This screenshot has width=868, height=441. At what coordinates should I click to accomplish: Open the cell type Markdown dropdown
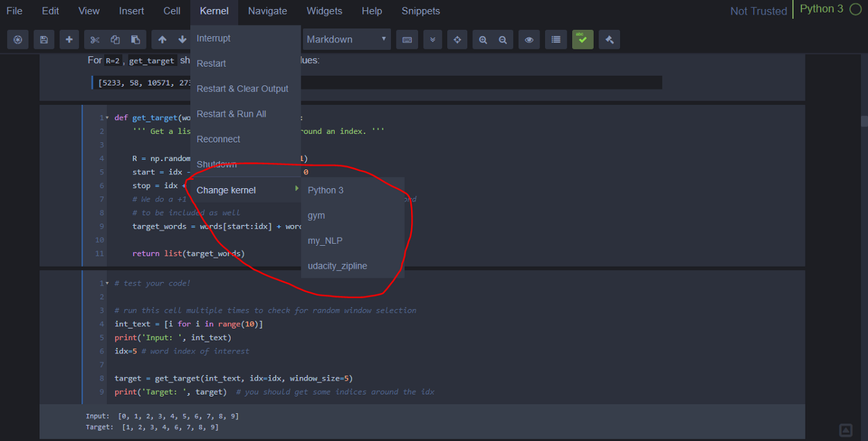(346, 40)
